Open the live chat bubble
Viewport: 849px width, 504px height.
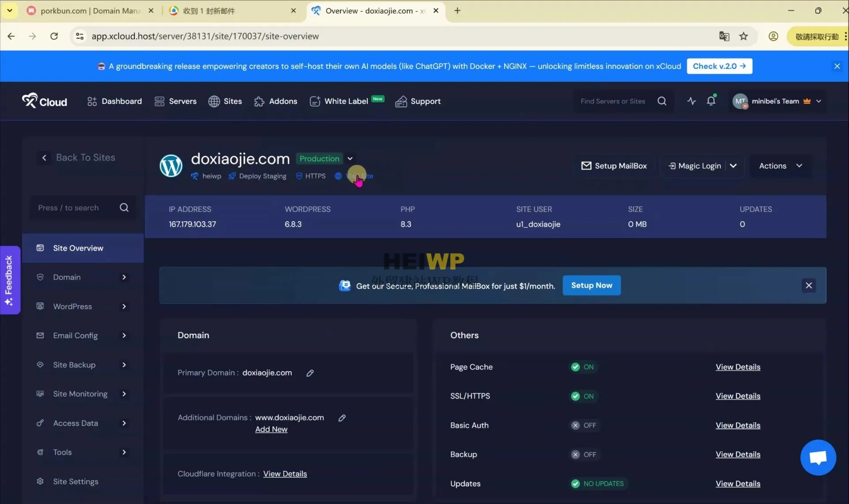pyautogui.click(x=818, y=457)
